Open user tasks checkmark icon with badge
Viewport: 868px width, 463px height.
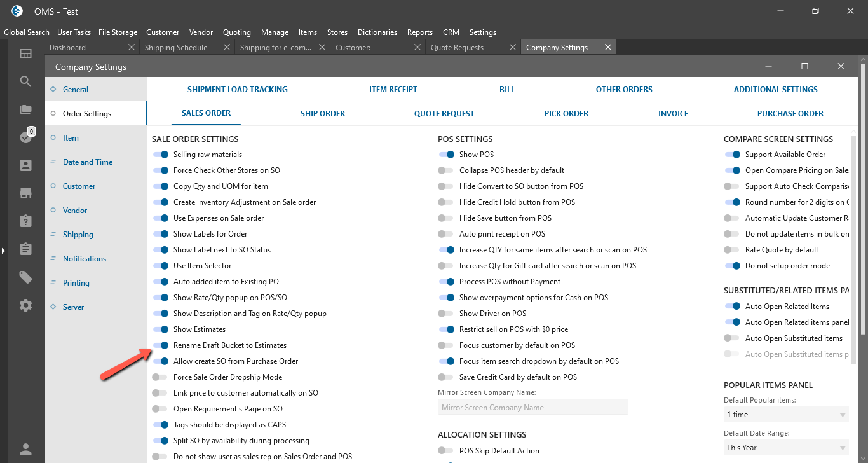click(x=25, y=137)
